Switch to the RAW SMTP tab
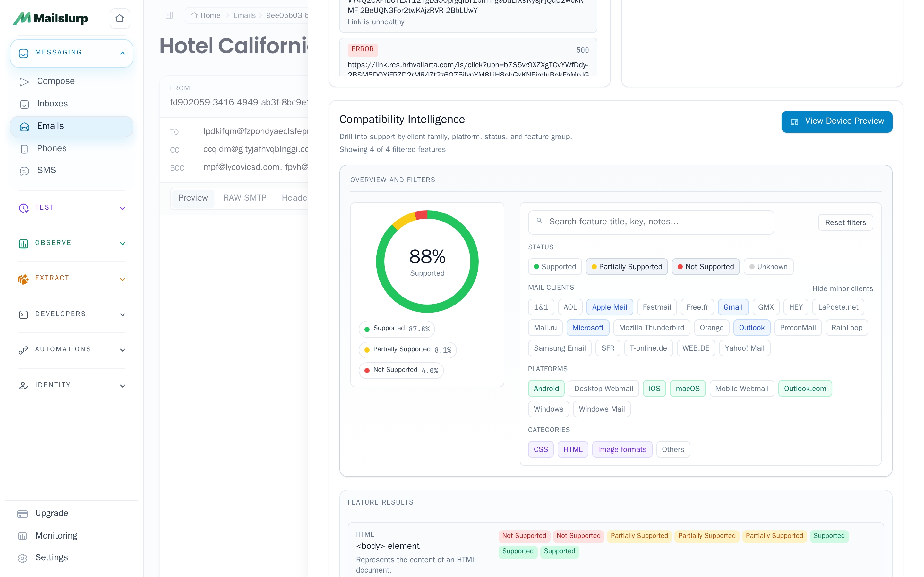The height and width of the screenshot is (577, 924). [244, 198]
